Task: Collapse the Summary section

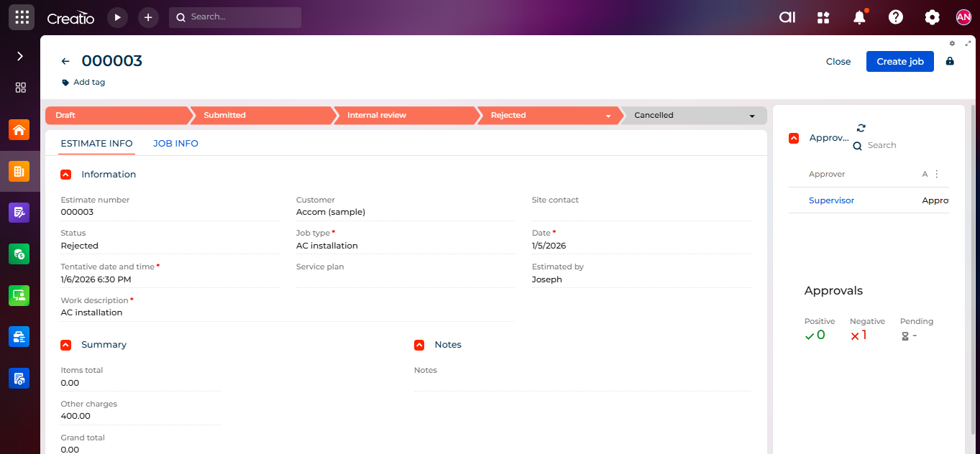Action: click(x=66, y=345)
